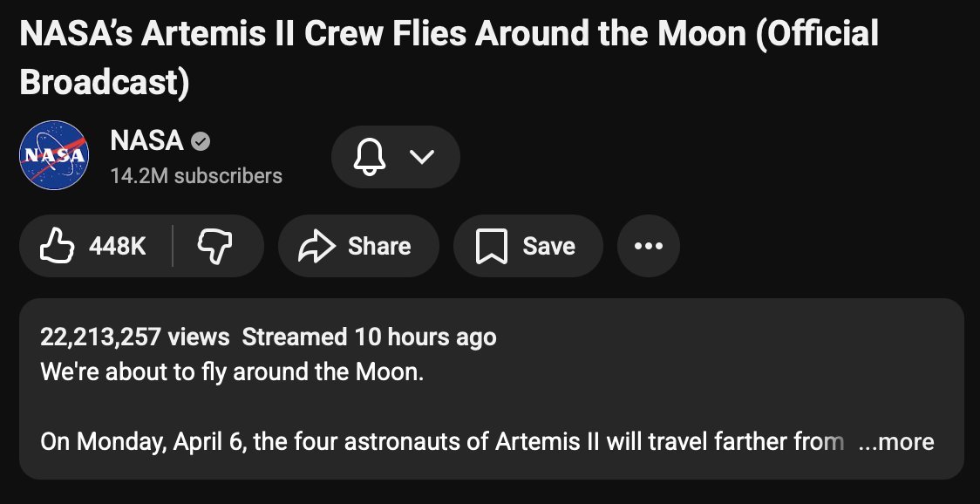Click the 14.2M subscribers text
This screenshot has width=980, height=504.
[x=196, y=176]
